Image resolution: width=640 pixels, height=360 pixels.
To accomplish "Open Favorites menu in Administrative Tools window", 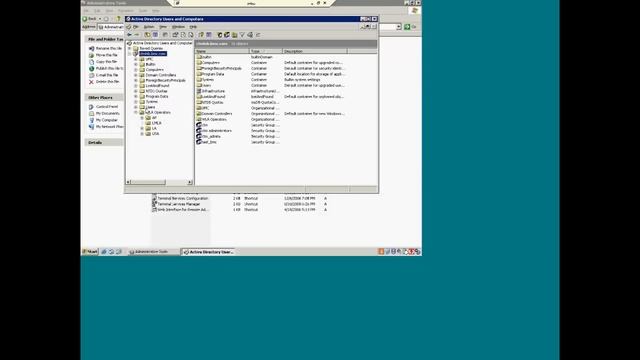I will pos(126,11).
